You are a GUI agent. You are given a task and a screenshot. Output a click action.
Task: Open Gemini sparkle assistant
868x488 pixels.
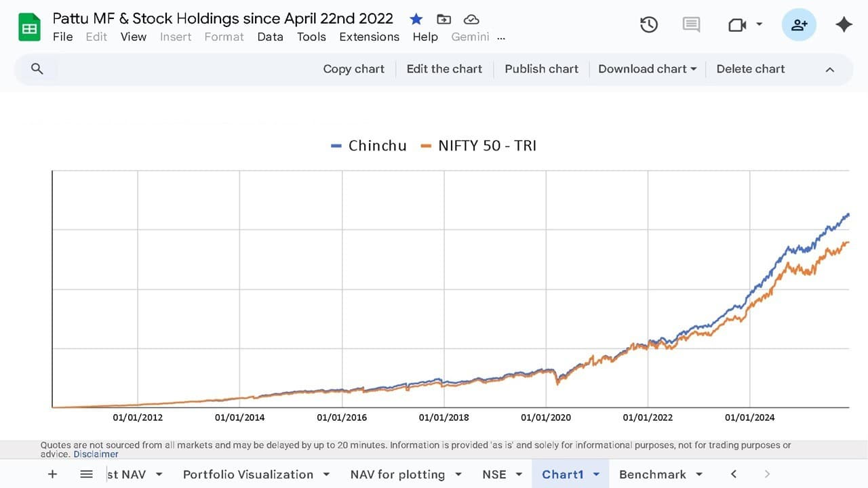pos(844,25)
